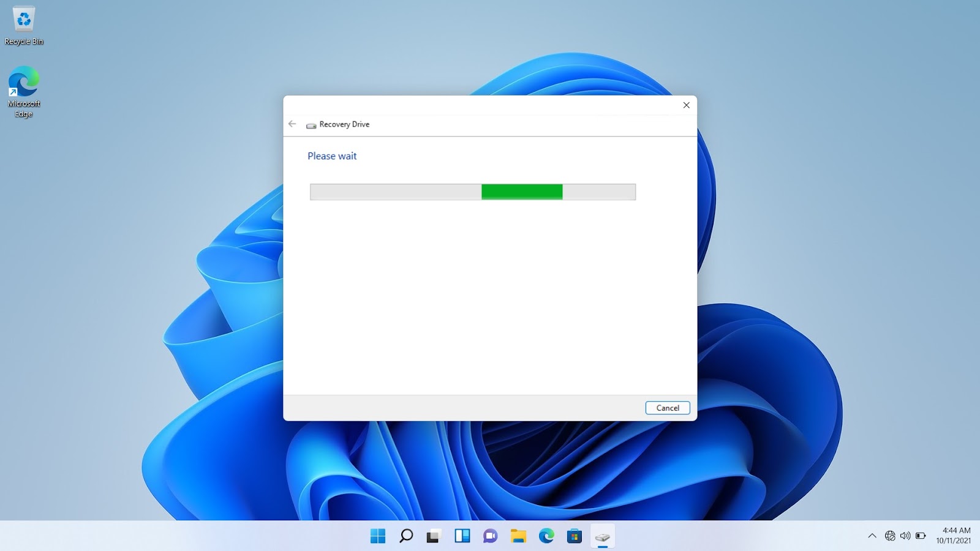
Task: Expand hidden system tray icons
Action: point(872,534)
